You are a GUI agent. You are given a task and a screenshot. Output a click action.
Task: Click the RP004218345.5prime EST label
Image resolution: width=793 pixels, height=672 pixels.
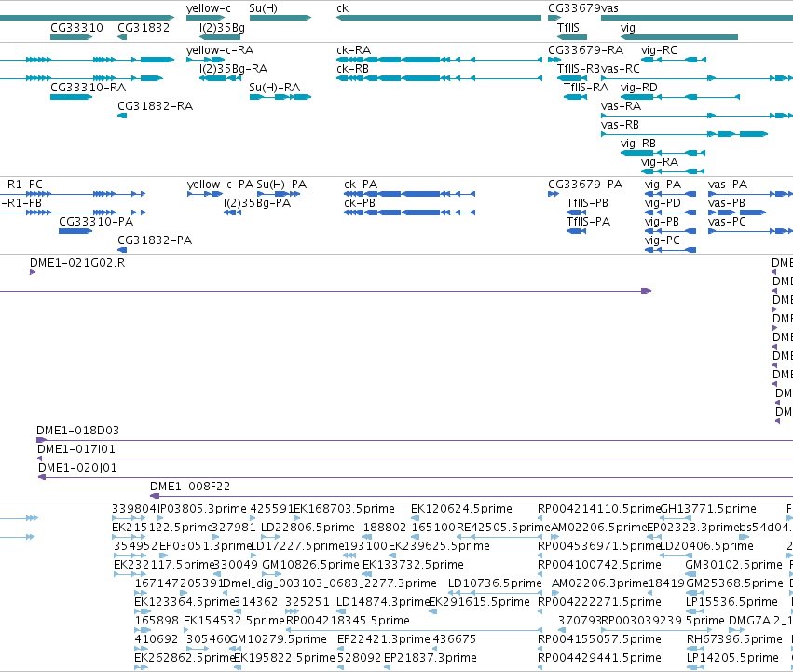(348, 622)
